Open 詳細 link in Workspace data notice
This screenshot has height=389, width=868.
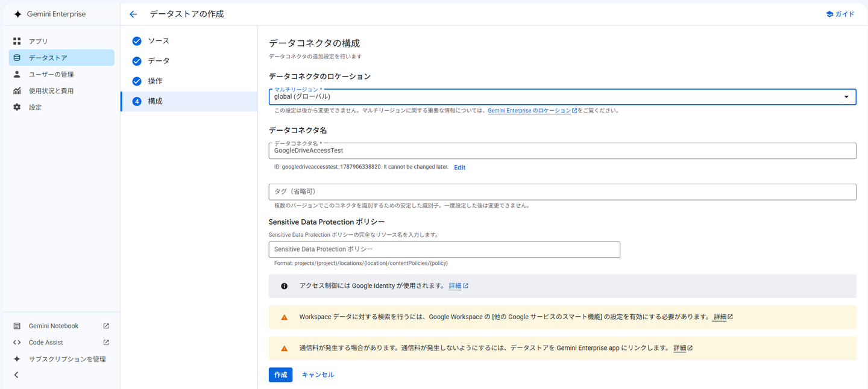click(723, 317)
